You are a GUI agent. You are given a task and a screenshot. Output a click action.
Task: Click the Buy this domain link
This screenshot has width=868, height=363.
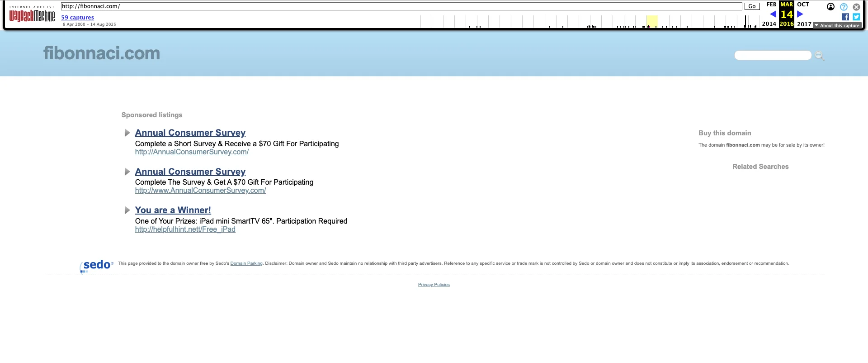pos(725,133)
